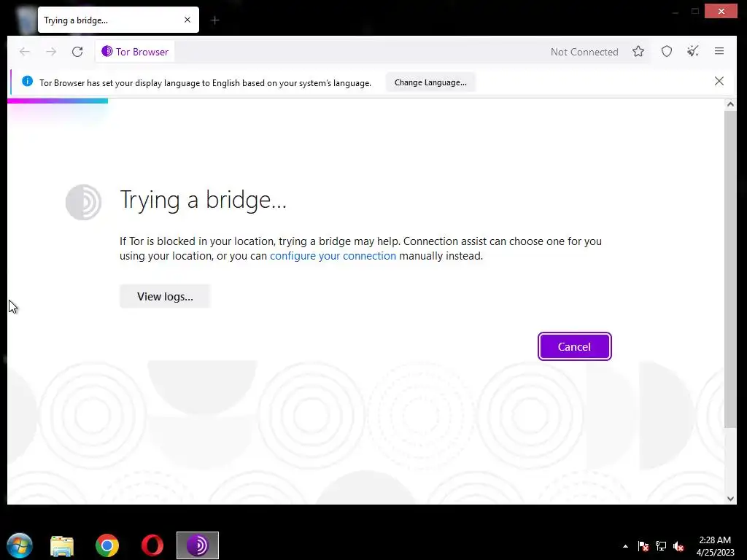Click the Tor Browser identity badge
Screen dimensions: 747x560
tap(135, 52)
